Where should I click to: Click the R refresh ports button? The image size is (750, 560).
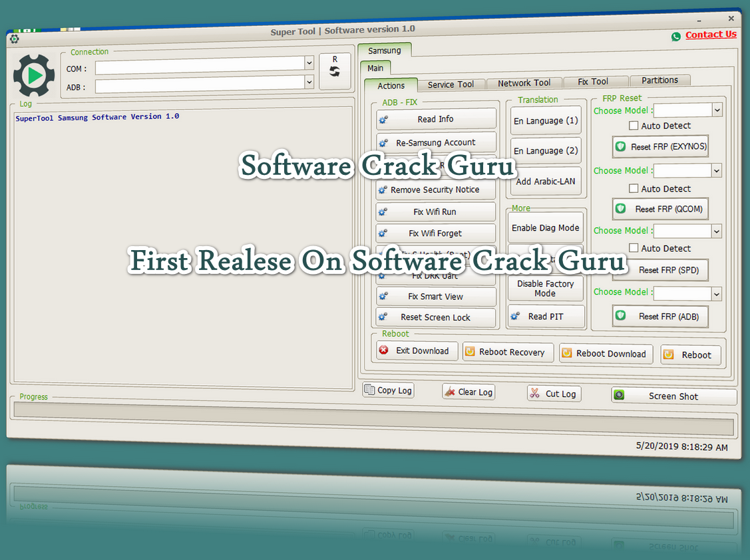click(x=334, y=70)
